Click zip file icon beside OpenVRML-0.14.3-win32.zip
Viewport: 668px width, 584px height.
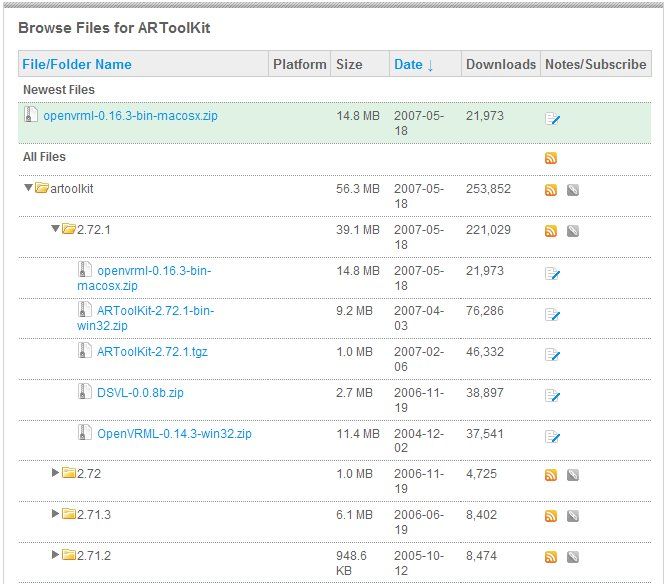click(85, 432)
